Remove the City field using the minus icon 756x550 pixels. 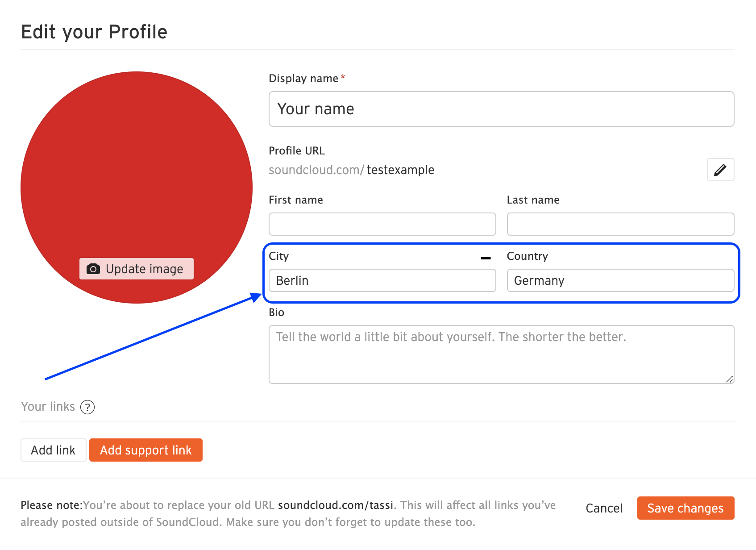point(486,257)
